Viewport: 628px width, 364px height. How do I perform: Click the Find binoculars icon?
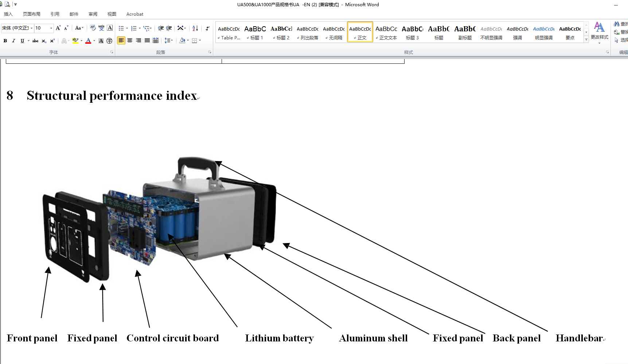(617, 24)
